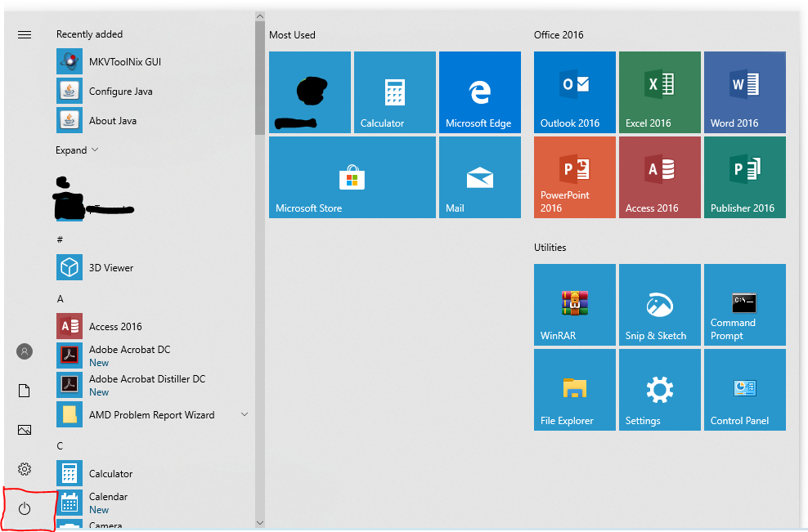
Task: Open About Java
Action: tap(152, 120)
